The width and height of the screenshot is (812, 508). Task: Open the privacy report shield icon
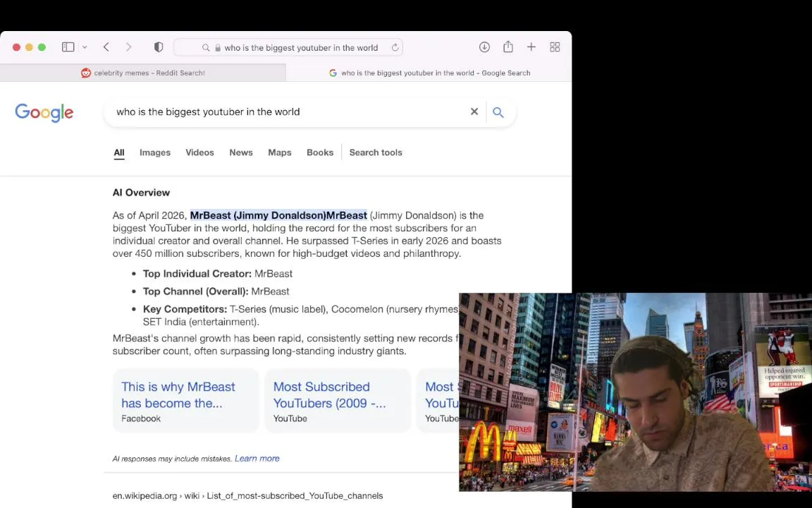click(159, 47)
